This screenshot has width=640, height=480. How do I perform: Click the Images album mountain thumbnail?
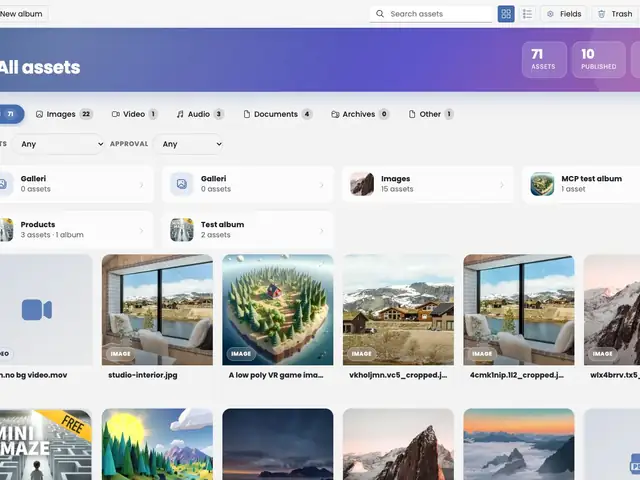(362, 184)
